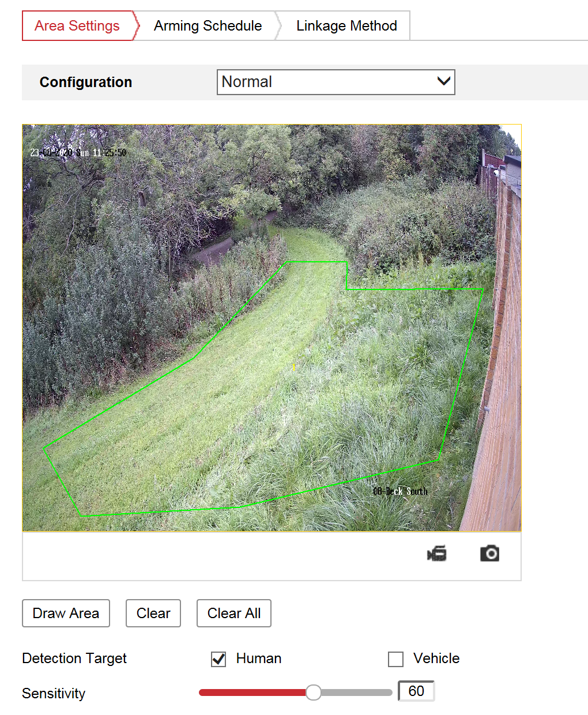Click the red filled portion of Sensitivity slider
588x715 pixels.
click(252, 693)
